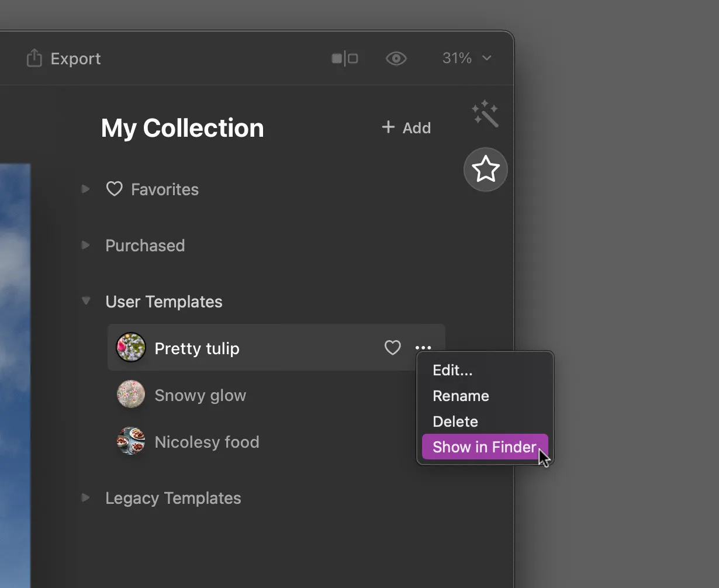719x588 pixels.
Task: Select Rename in the context menu
Action: pyautogui.click(x=461, y=396)
